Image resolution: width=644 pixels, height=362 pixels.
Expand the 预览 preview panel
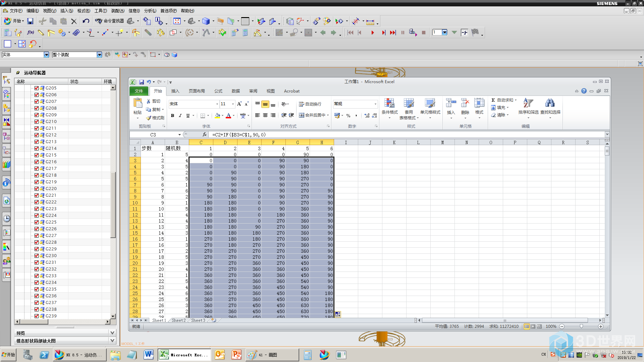pyautogui.click(x=112, y=333)
